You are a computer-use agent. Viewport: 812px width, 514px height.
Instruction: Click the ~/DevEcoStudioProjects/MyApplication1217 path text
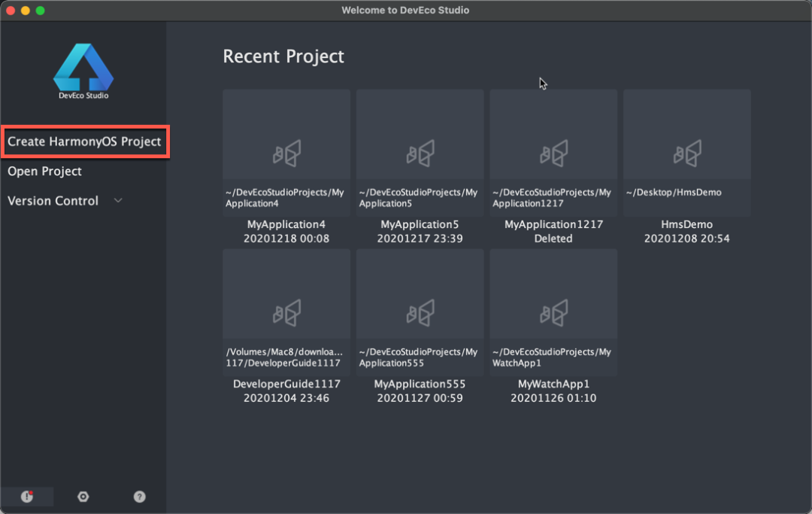coord(552,197)
